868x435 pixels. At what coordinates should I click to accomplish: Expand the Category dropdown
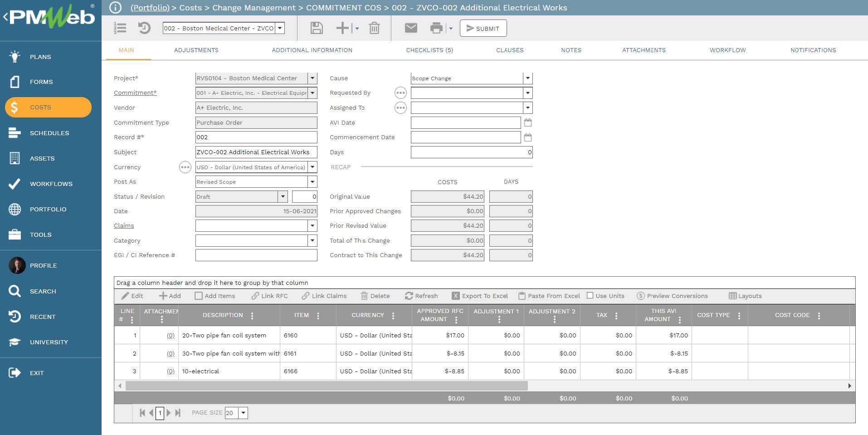click(312, 240)
